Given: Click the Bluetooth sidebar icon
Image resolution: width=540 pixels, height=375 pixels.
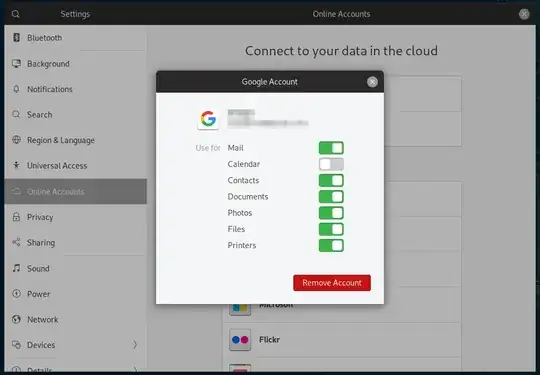Looking at the screenshot, I should 16,37.
